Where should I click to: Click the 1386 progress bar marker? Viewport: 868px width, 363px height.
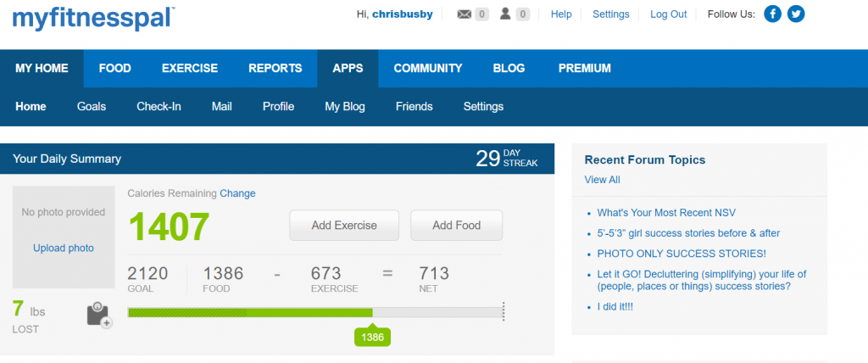pos(373,337)
